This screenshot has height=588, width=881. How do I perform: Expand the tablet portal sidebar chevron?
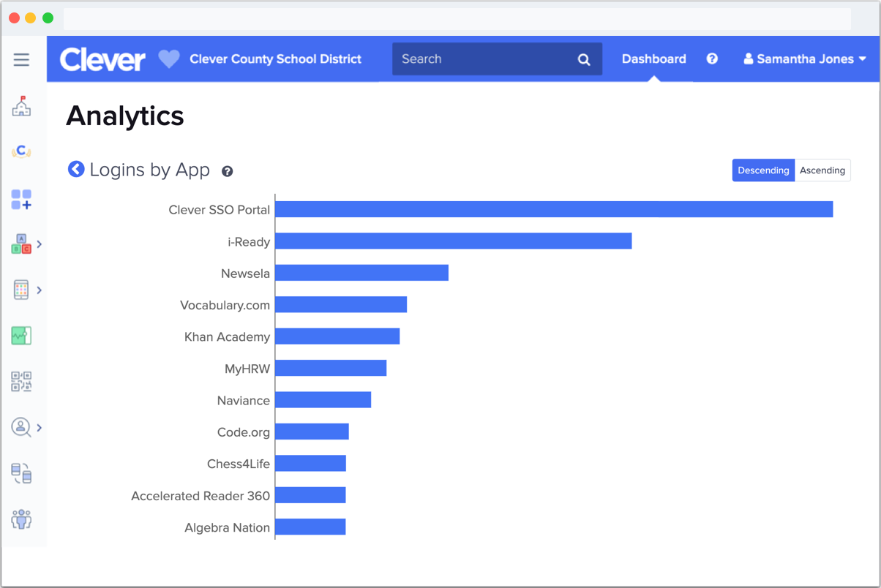click(40, 290)
